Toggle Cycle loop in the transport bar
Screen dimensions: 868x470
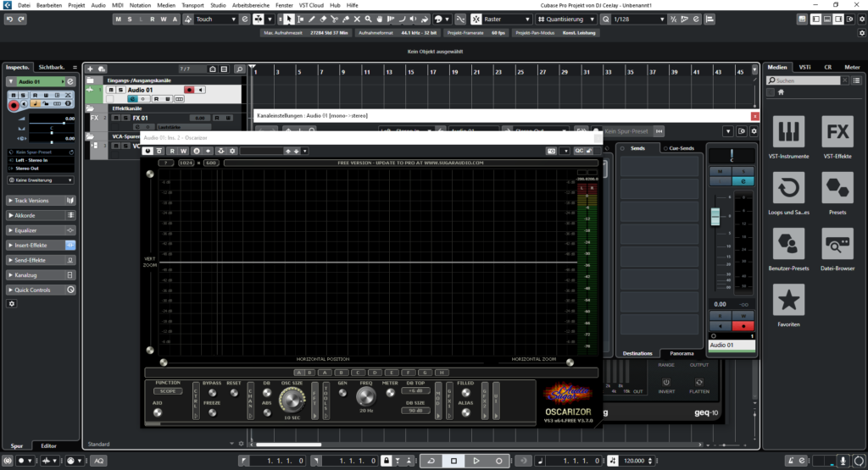[x=431, y=461]
